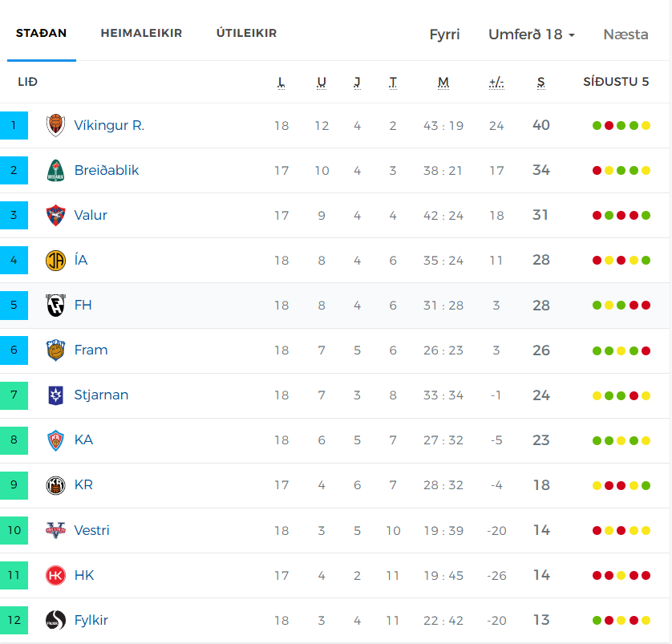Switch to the Útileikir tab
Image resolution: width=672 pixels, height=644 pixels.
(x=246, y=34)
